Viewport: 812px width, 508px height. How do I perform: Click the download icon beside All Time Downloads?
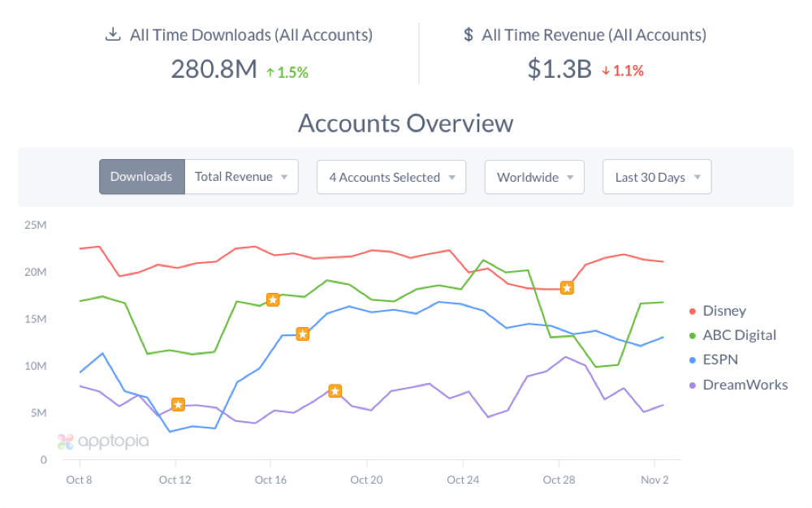pyautogui.click(x=113, y=34)
